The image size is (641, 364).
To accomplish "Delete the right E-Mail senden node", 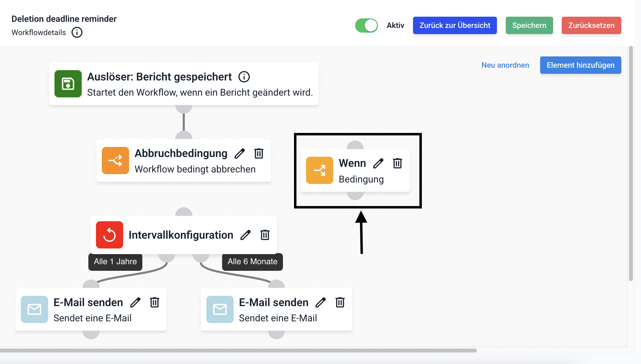I will [340, 302].
